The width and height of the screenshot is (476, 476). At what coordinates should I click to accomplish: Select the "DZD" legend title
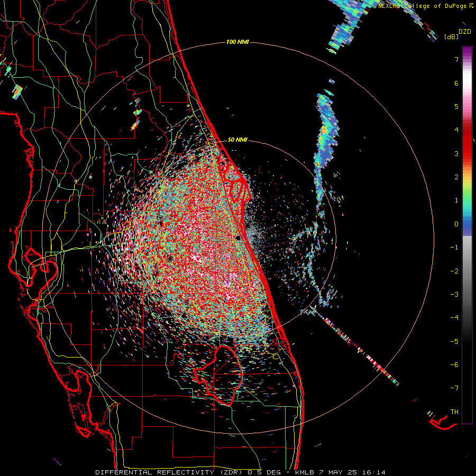465,31
